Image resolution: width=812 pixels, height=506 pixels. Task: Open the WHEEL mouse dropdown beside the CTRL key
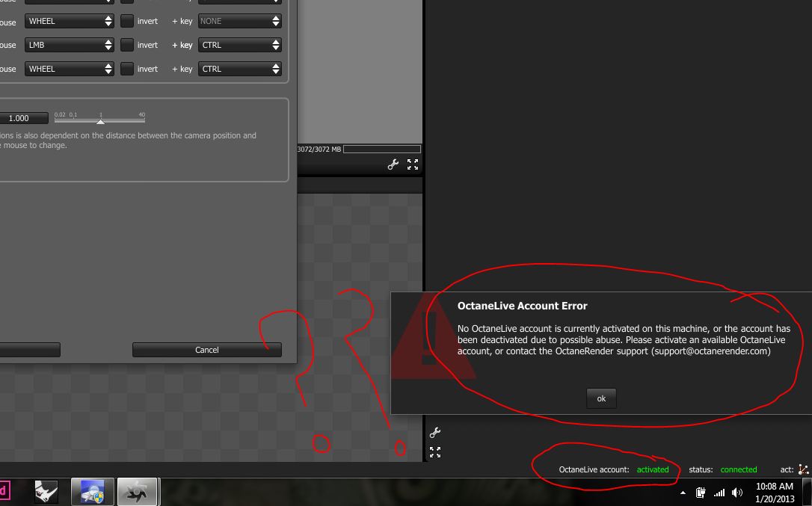click(x=70, y=69)
